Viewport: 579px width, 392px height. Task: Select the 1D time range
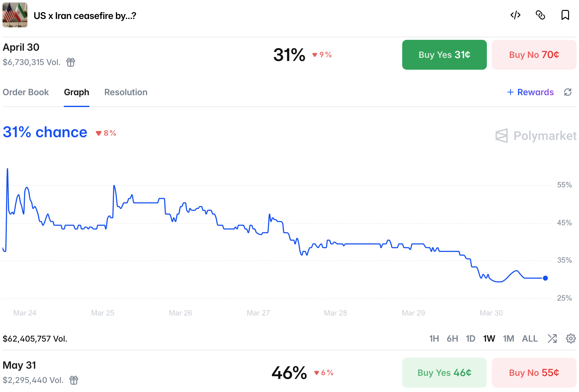coord(470,338)
